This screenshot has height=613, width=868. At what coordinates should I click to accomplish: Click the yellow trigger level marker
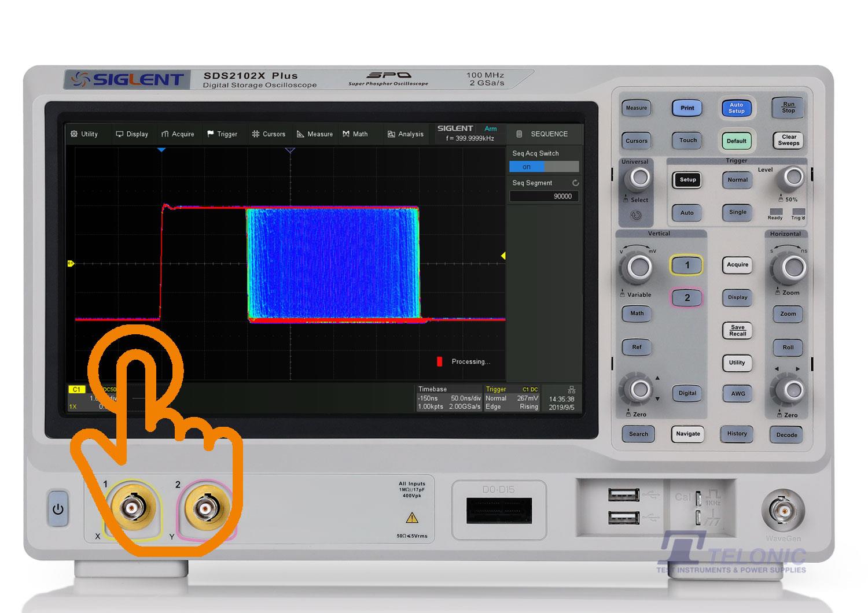(503, 256)
